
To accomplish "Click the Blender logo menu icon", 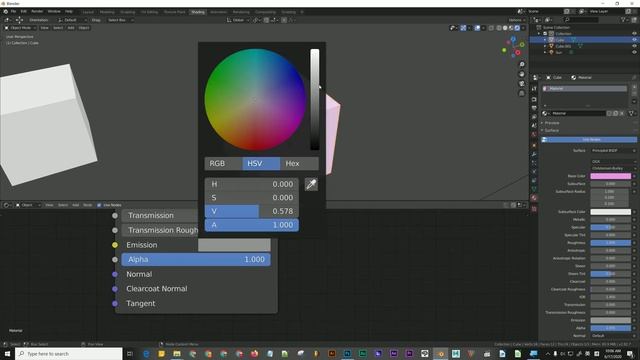I will (x=6, y=11).
